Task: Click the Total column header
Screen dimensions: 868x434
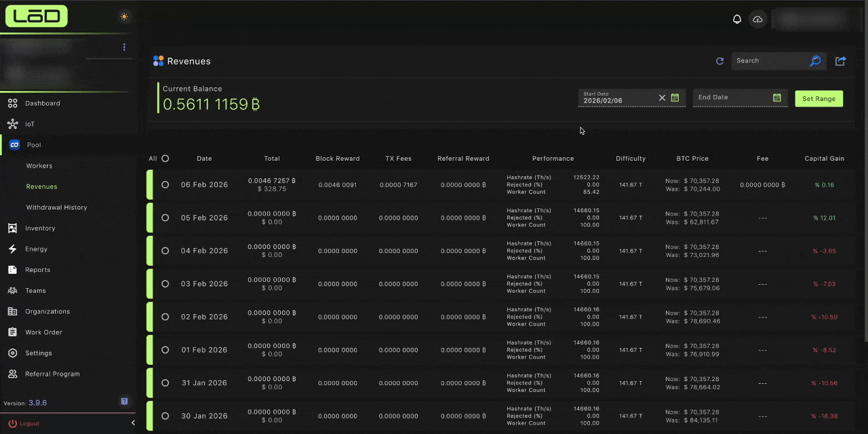Action: [x=272, y=159]
